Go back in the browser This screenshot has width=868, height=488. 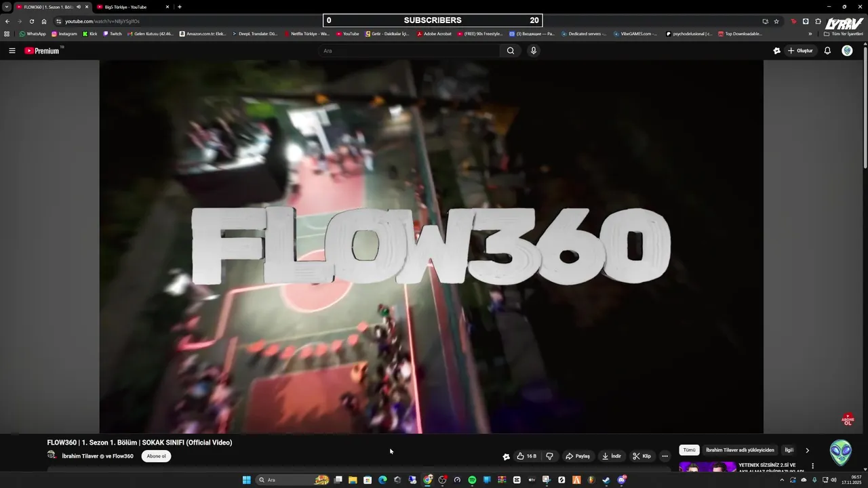pyautogui.click(x=7, y=21)
